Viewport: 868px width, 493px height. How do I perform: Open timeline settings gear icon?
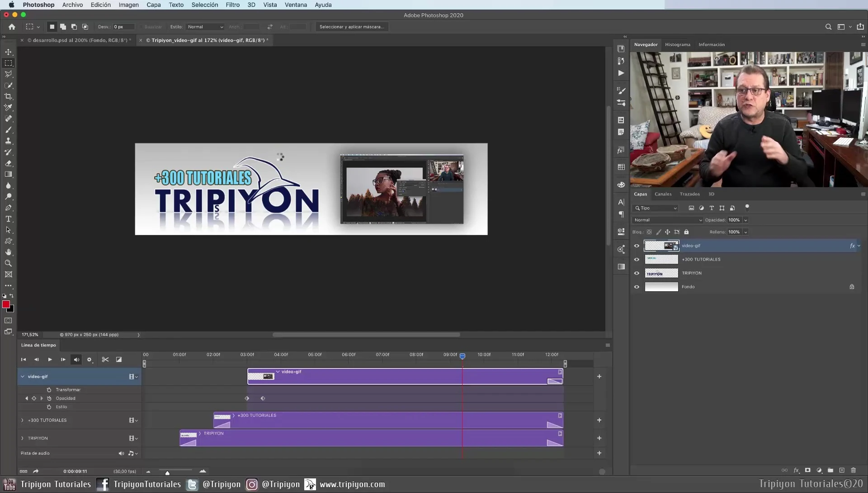coord(90,360)
